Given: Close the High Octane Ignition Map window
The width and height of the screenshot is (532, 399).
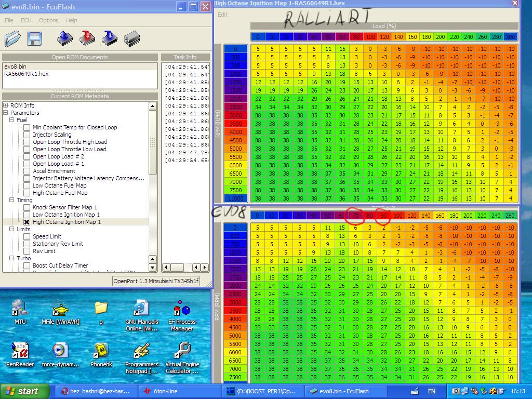Looking at the screenshot, I should pos(515,3).
